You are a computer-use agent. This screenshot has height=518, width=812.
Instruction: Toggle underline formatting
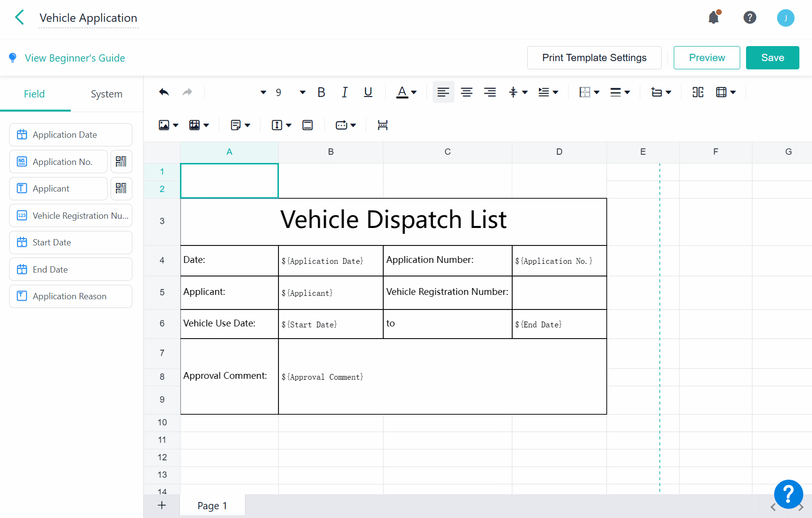click(x=368, y=92)
